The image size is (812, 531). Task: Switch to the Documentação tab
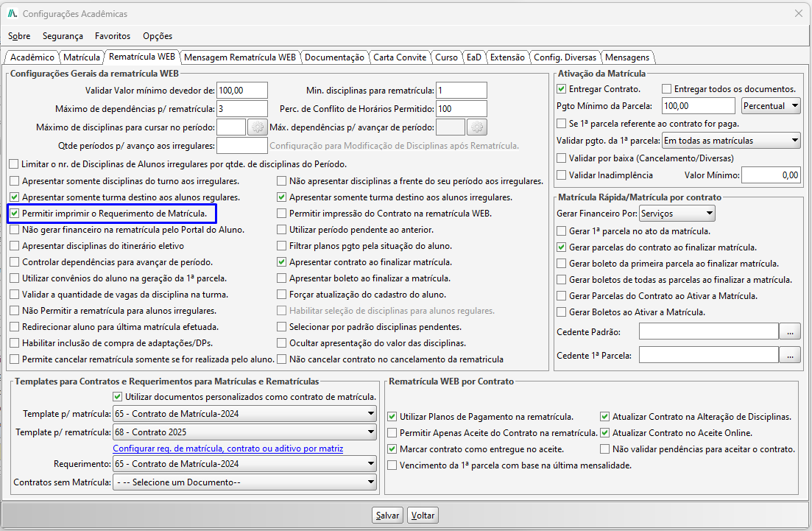(x=334, y=57)
